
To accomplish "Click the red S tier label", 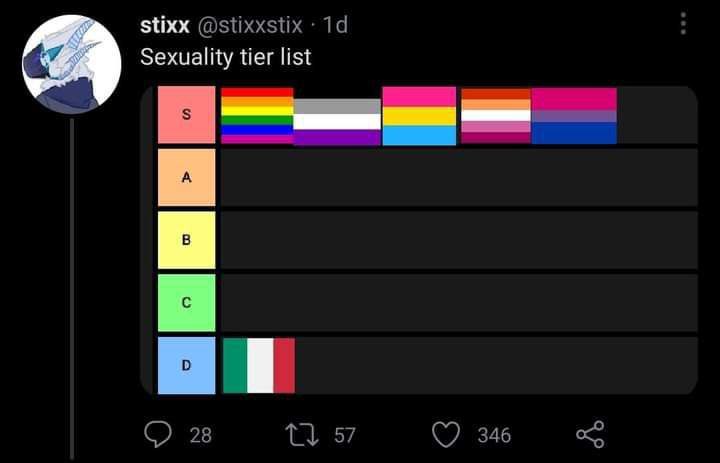I will 186,115.
